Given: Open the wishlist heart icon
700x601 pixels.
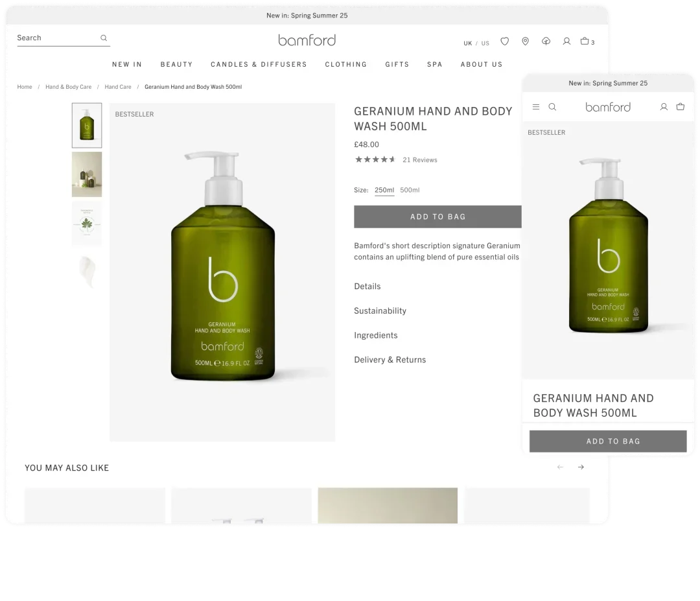Looking at the screenshot, I should click(504, 41).
